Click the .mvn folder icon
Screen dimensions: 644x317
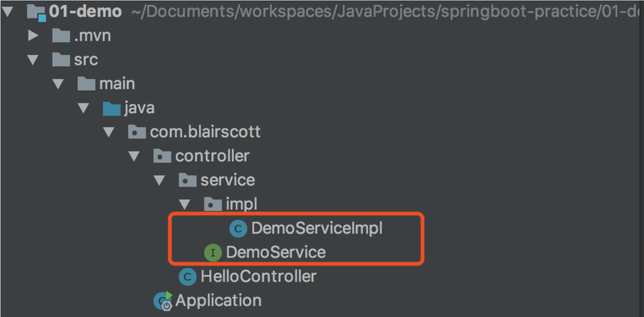pyautogui.click(x=61, y=36)
